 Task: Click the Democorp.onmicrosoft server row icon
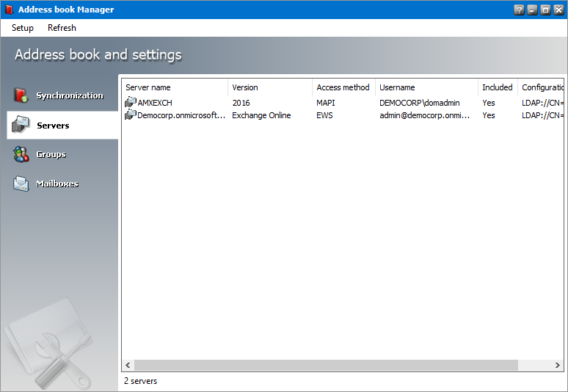(x=131, y=115)
